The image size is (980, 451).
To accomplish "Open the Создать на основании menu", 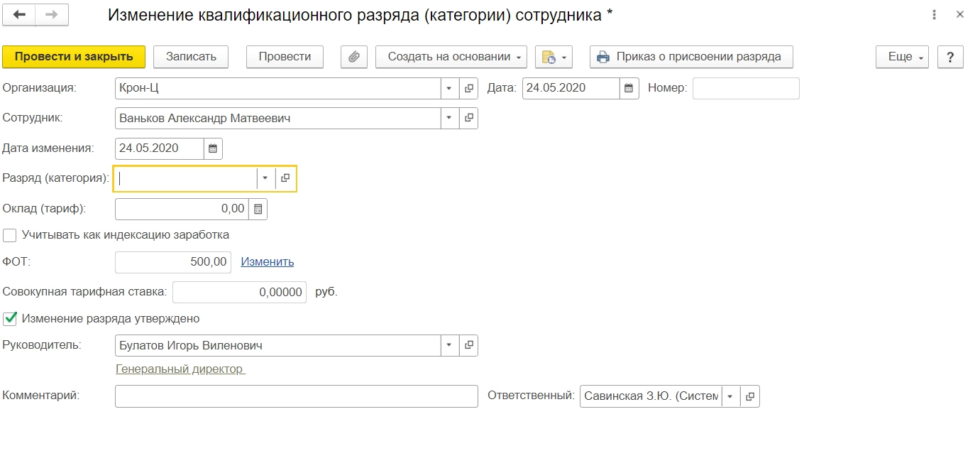I will point(451,57).
